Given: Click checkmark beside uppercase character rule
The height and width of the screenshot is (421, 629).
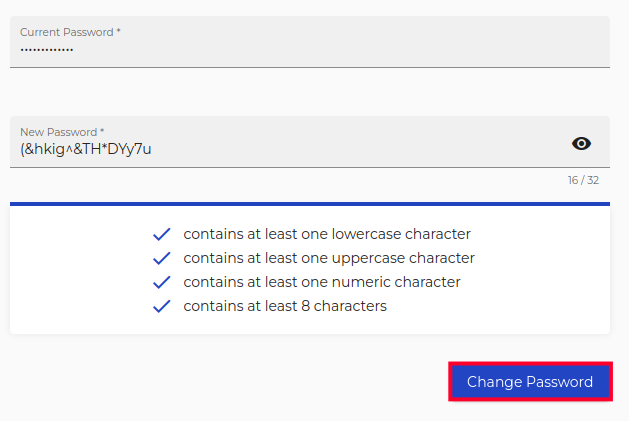Looking at the screenshot, I should pos(162,258).
